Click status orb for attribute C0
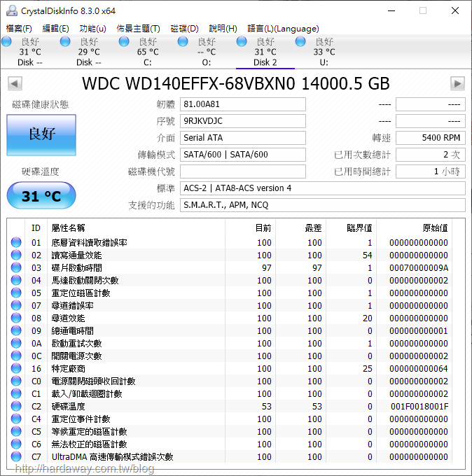 coord(16,381)
